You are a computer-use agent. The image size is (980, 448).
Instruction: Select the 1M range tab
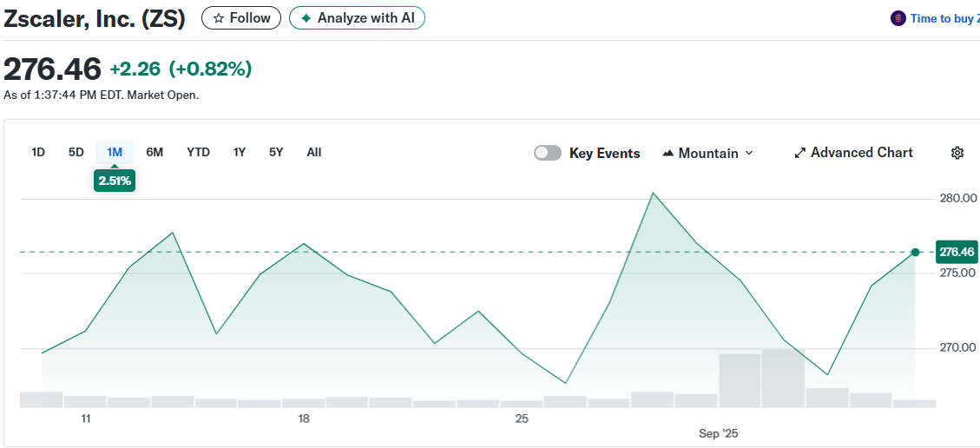point(115,153)
